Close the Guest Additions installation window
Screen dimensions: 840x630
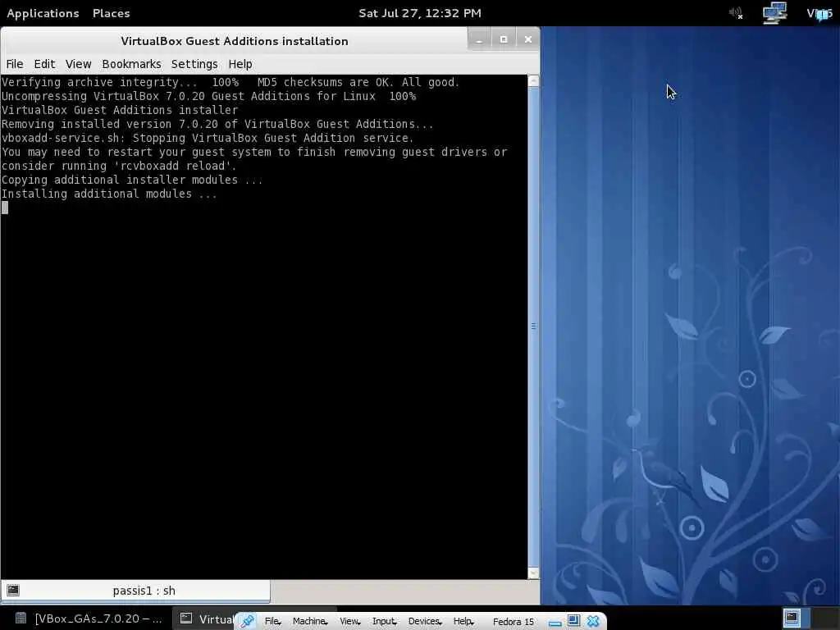tap(527, 39)
